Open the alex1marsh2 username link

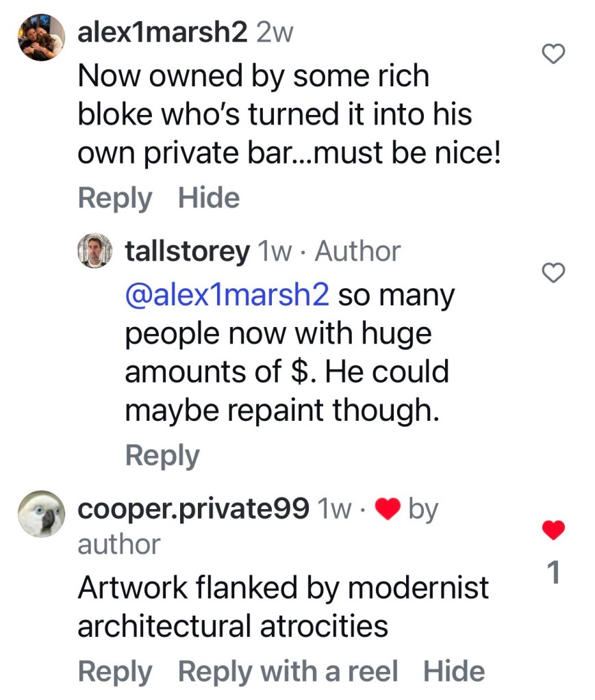point(162,33)
